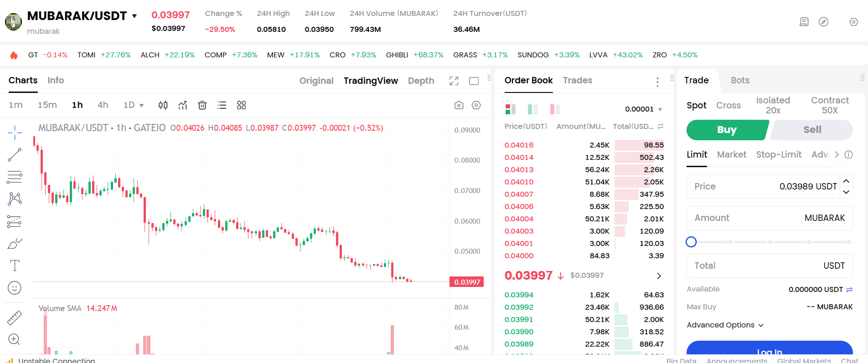Select the pattern drawing tool
Screen dimensions: 868x363
click(x=15, y=199)
